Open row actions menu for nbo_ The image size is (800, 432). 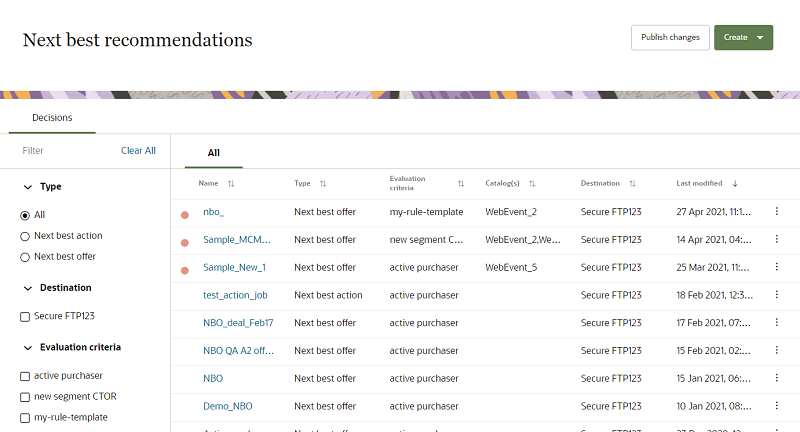(x=777, y=212)
